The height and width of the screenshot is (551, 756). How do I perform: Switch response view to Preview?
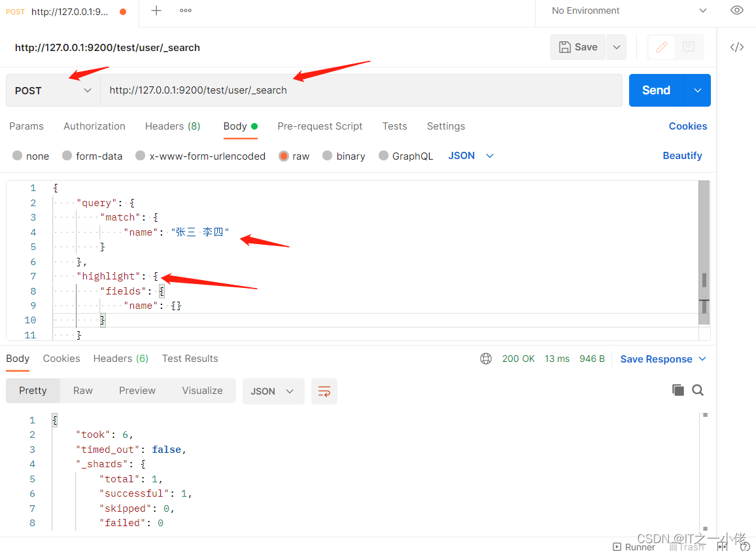pyautogui.click(x=137, y=390)
